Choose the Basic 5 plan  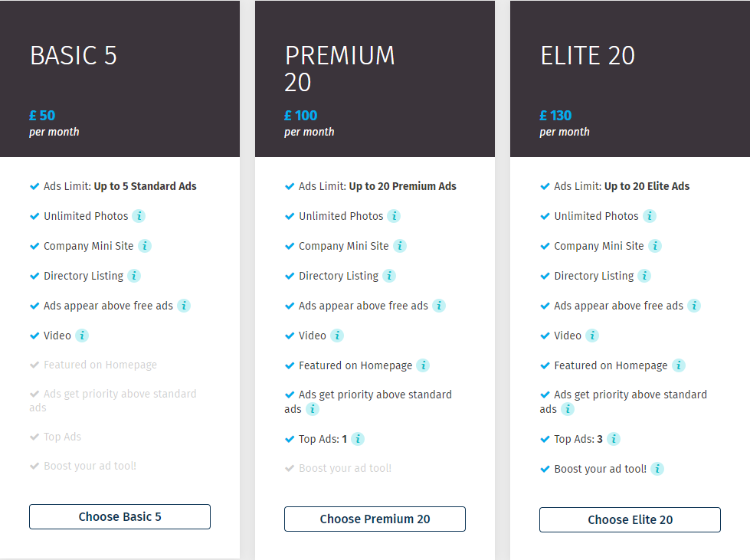[120, 516]
